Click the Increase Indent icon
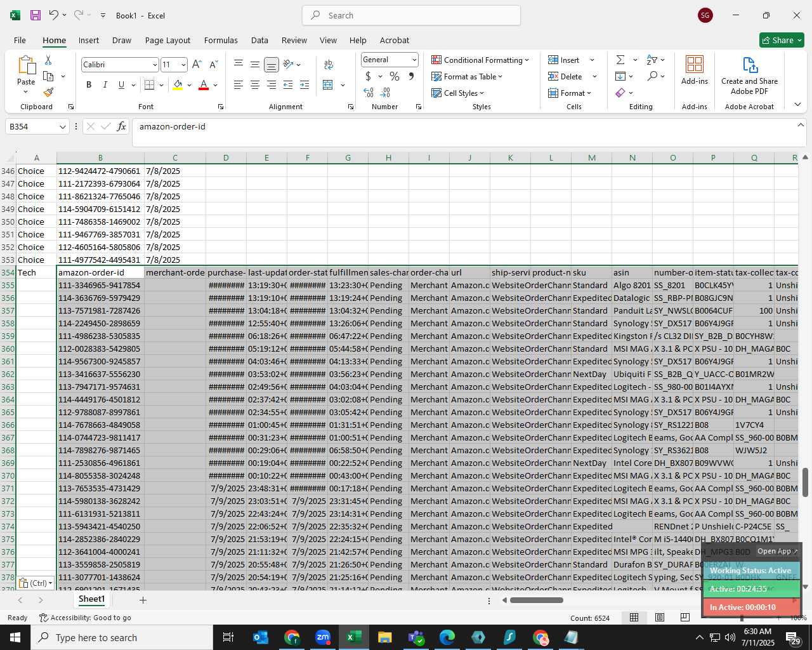 point(304,84)
